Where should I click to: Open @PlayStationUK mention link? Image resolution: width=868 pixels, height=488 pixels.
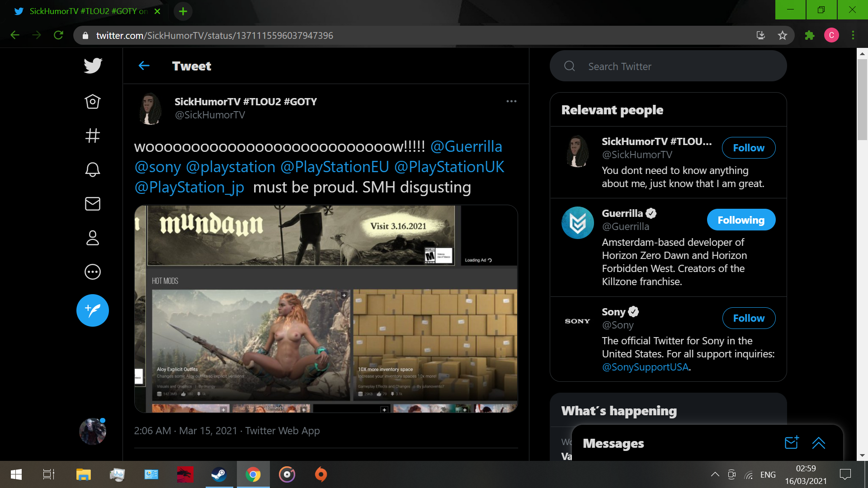click(449, 167)
